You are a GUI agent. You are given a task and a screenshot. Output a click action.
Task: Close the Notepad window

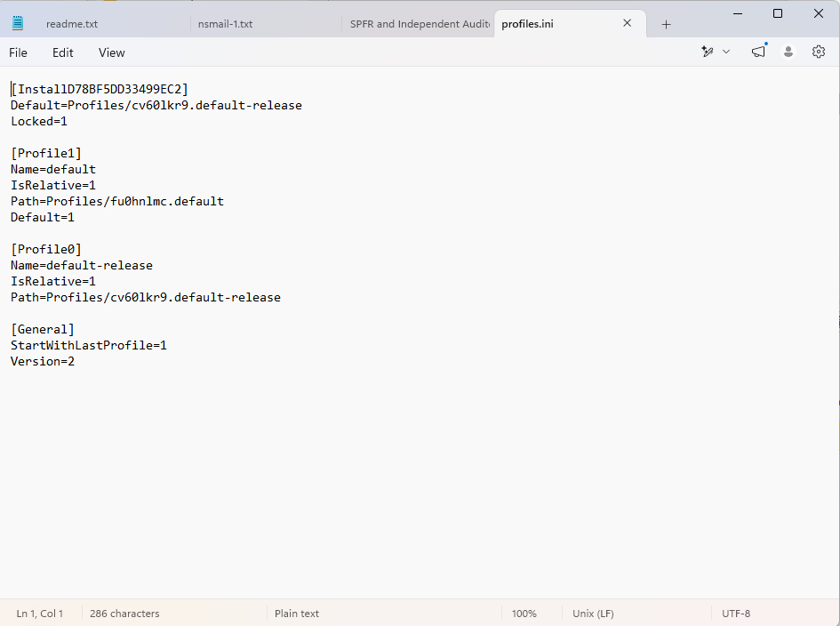(x=819, y=13)
